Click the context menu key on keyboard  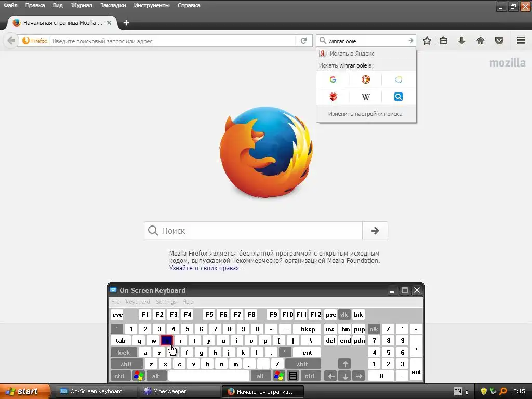293,376
